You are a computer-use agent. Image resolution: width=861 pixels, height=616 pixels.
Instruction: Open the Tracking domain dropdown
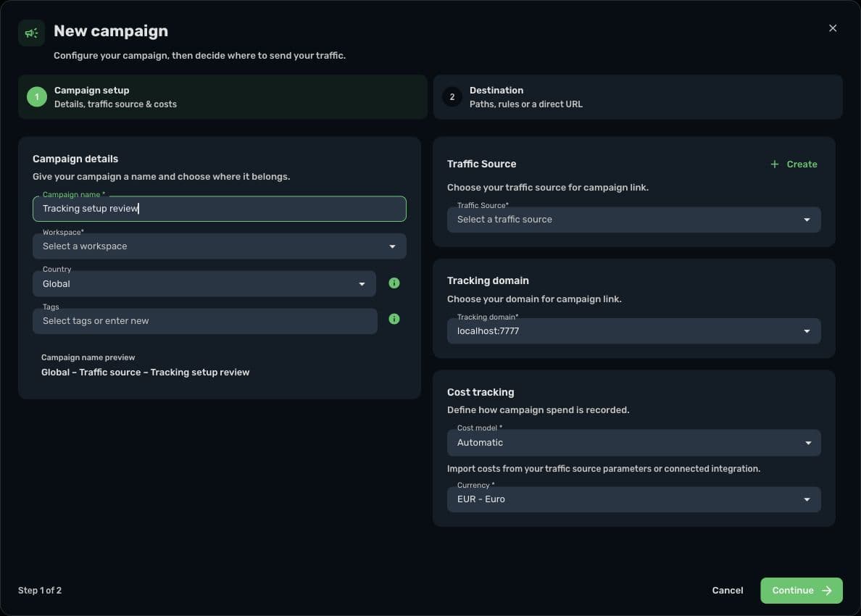(633, 331)
